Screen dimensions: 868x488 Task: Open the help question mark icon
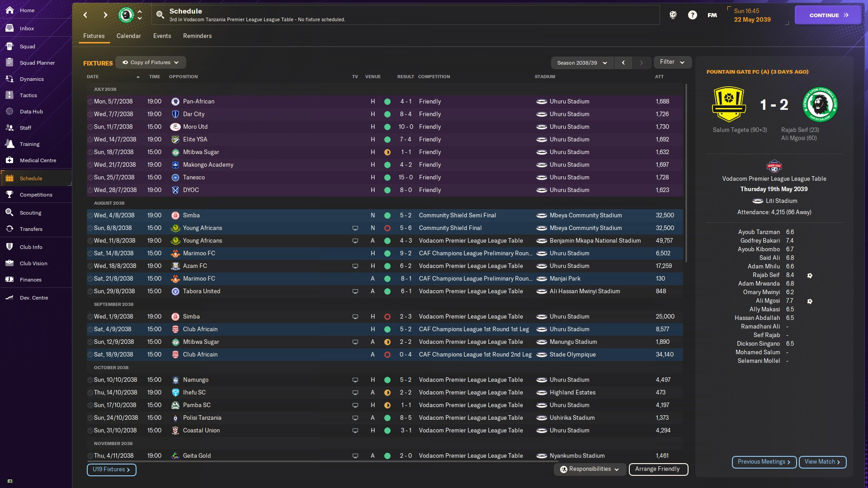tap(692, 15)
